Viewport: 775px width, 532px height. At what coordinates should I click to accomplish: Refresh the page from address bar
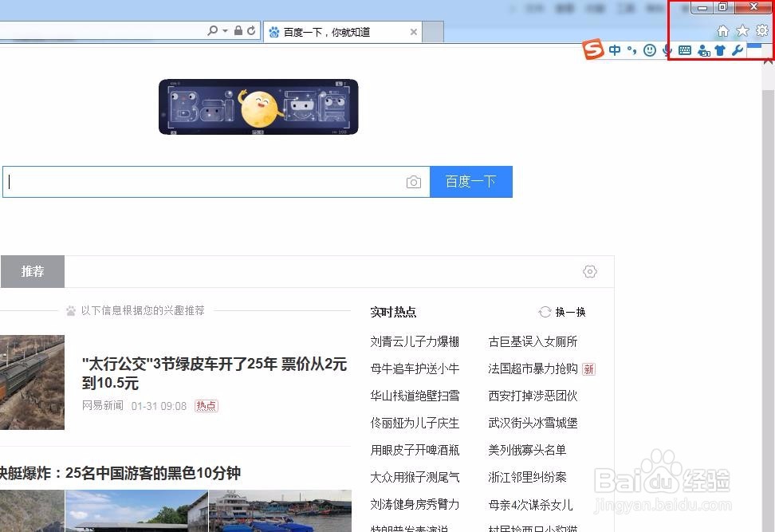(251, 30)
